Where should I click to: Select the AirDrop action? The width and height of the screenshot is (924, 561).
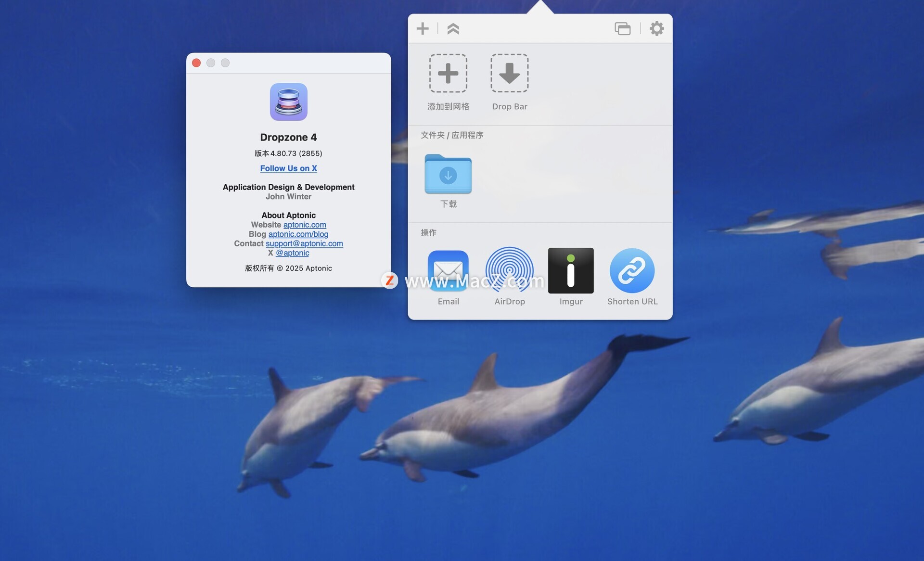tap(509, 270)
